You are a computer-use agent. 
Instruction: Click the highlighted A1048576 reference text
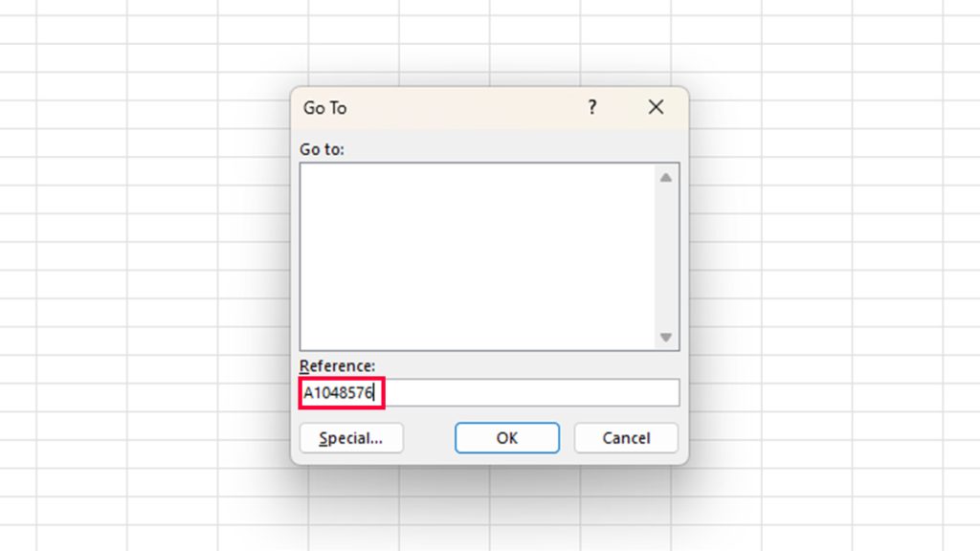340,391
